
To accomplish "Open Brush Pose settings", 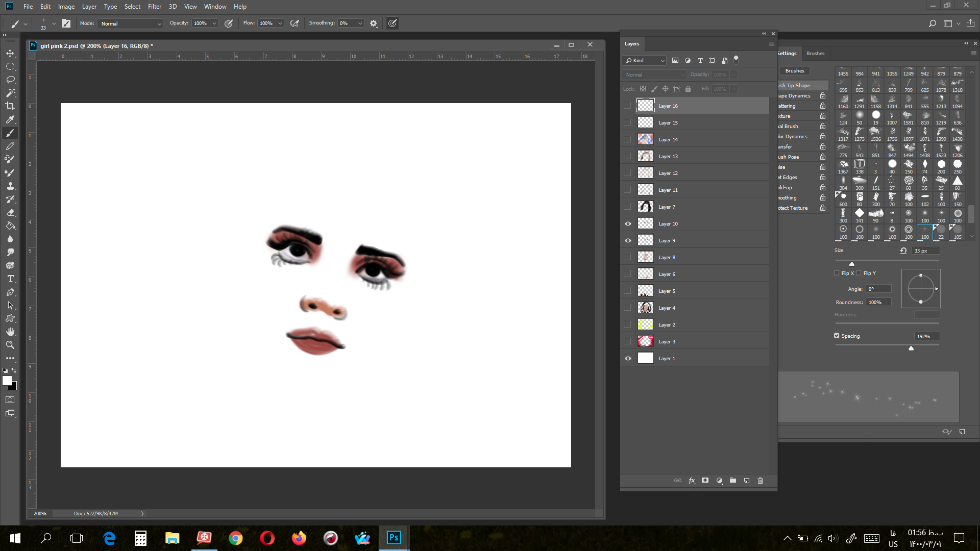I will [x=789, y=157].
